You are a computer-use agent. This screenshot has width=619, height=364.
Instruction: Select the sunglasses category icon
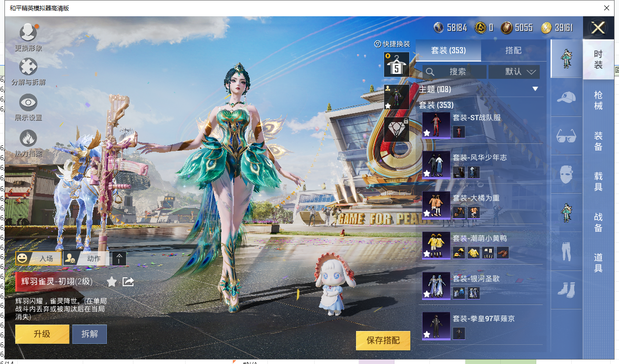click(x=566, y=135)
